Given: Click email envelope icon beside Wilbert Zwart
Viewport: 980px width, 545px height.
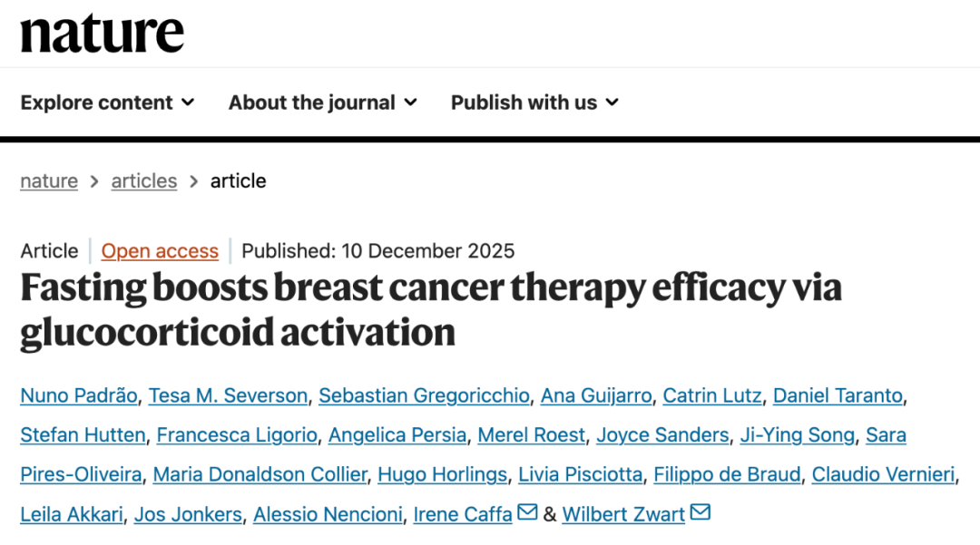Looking at the screenshot, I should point(700,513).
